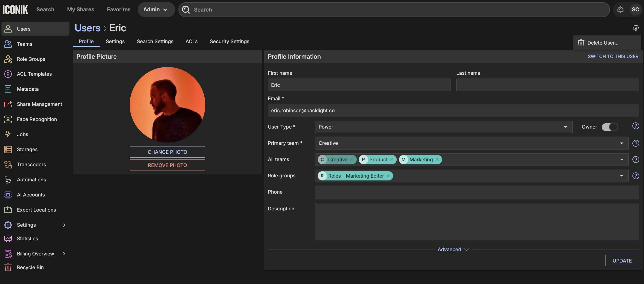Open the Admin dropdown menu
This screenshot has width=644, height=284.
coord(155,9)
